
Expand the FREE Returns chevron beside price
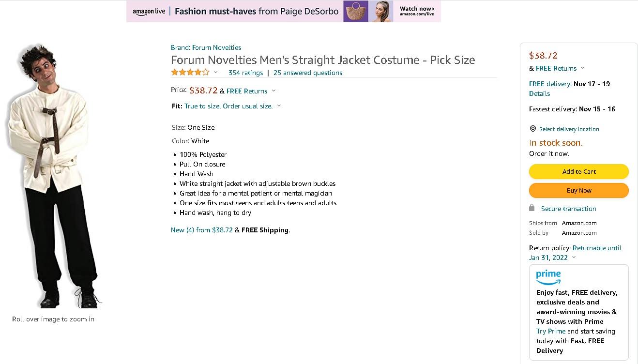273,91
